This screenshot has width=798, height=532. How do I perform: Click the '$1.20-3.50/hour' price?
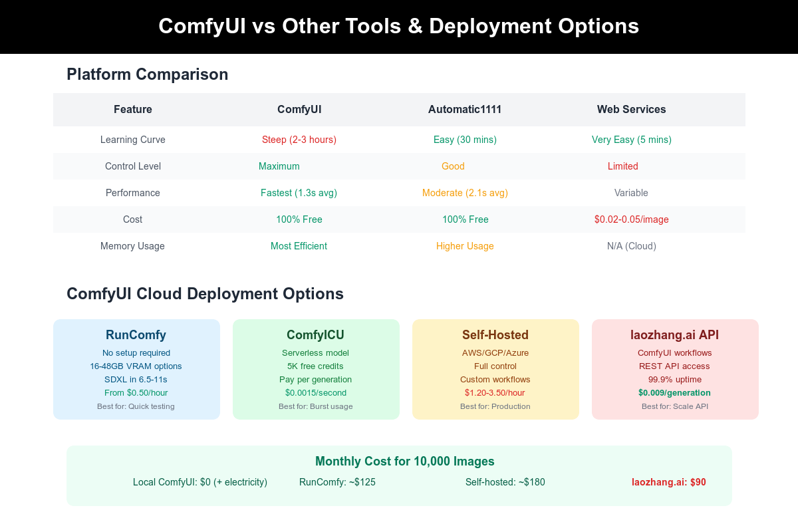click(495, 393)
